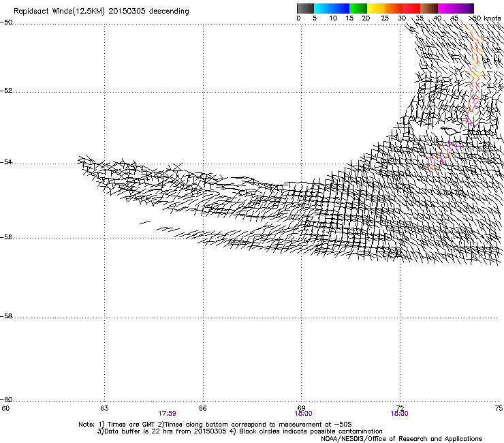Viewport: 504px width, 443px height.
Task: Click the 'Data buffer is 22 hrs' note line
Action: (240, 431)
